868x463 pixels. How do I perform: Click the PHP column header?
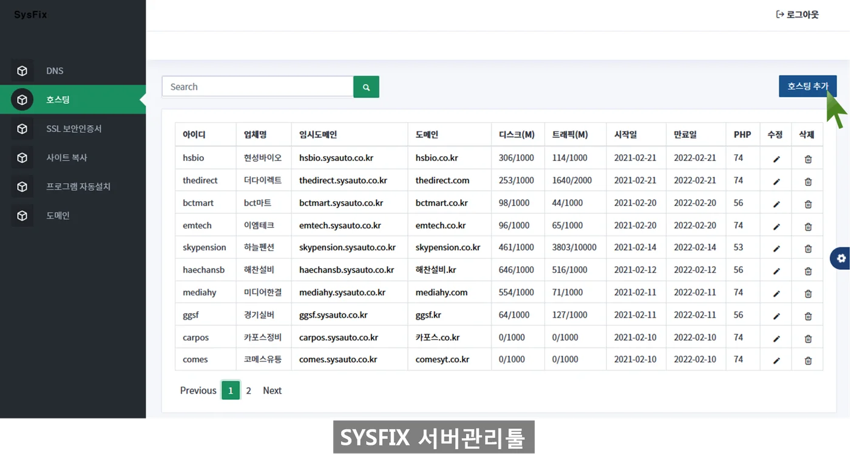tap(742, 135)
